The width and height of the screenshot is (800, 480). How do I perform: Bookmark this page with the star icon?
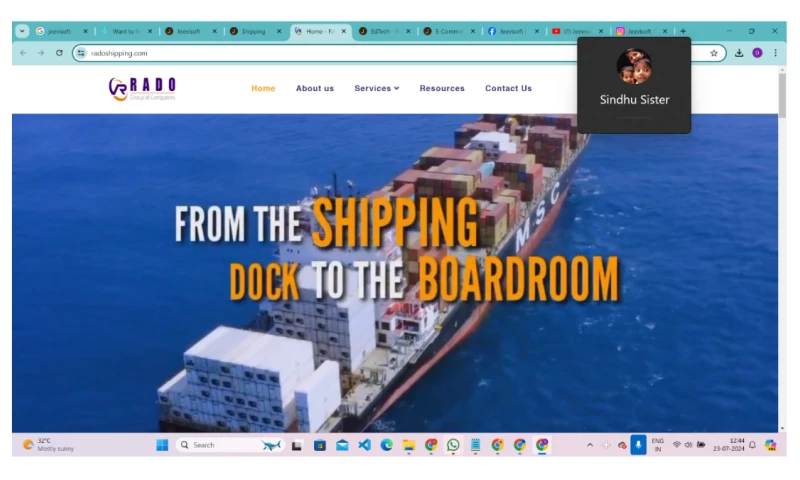pyautogui.click(x=714, y=53)
